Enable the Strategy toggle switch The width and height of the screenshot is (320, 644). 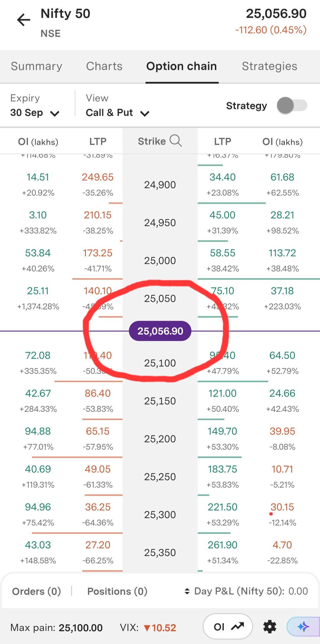(x=292, y=105)
